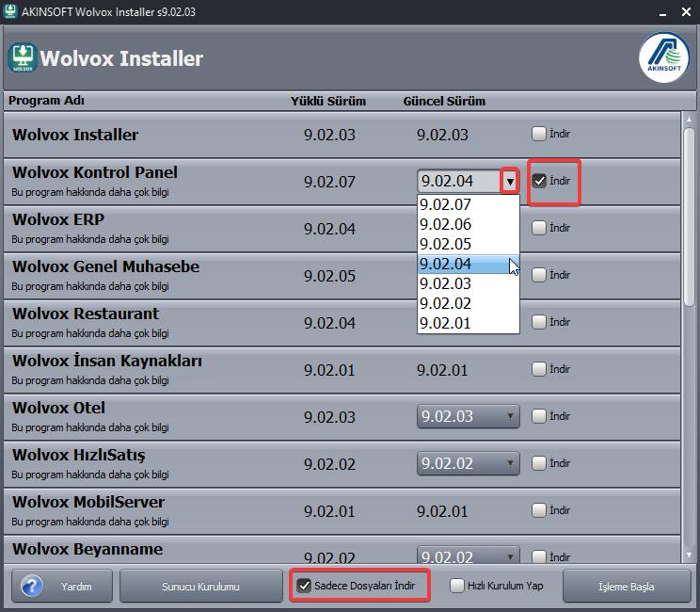The height and width of the screenshot is (612, 700).
Task: Click the blue question mark help icon
Action: tap(32, 586)
